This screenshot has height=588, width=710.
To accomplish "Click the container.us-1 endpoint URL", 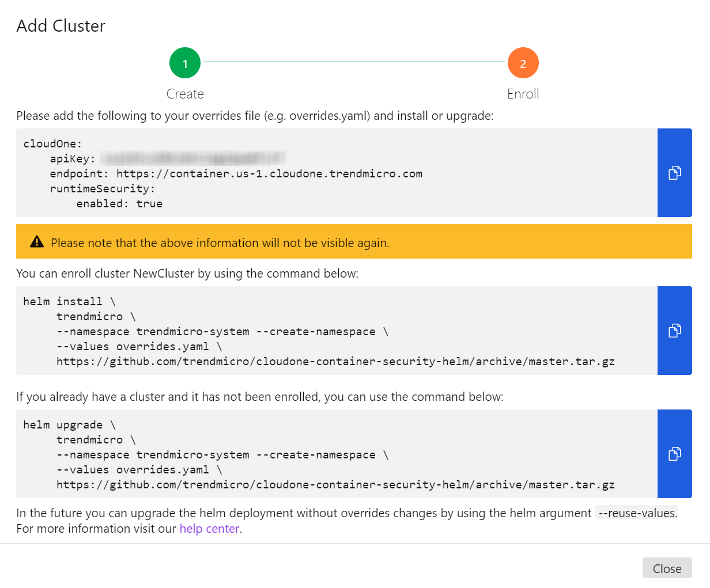I will coord(269,174).
